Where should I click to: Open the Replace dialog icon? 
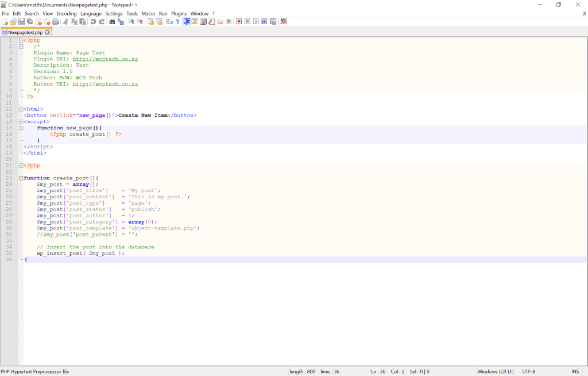(121, 21)
